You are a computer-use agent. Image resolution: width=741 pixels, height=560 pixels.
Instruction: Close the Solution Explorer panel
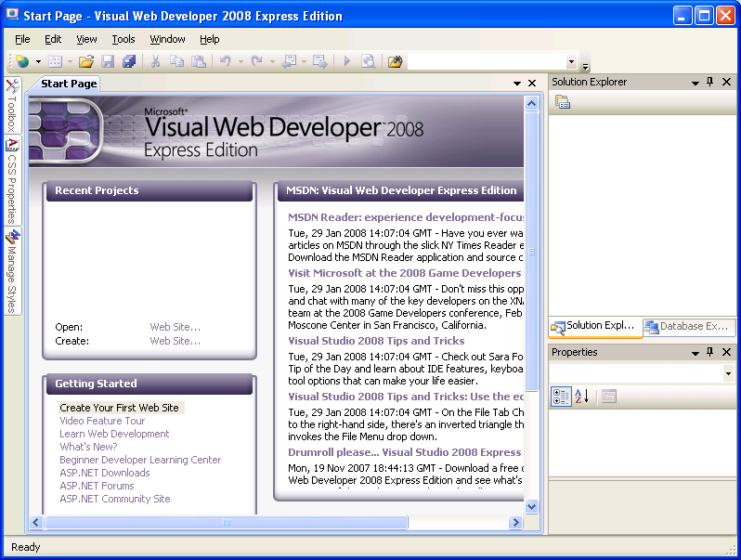coord(727,82)
